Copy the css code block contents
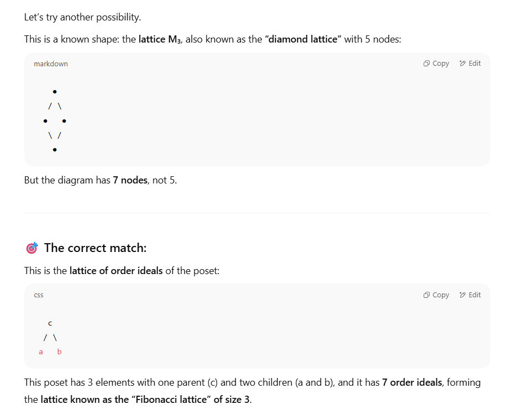 pyautogui.click(x=436, y=295)
